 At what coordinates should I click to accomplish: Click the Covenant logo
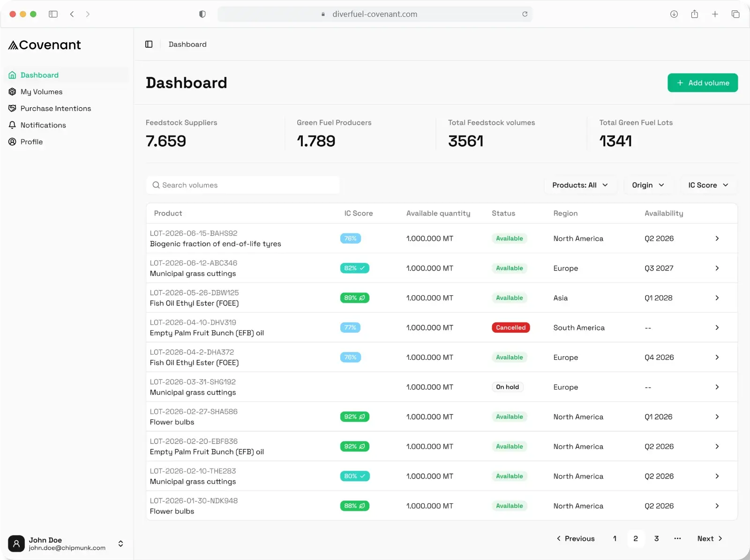click(x=45, y=45)
